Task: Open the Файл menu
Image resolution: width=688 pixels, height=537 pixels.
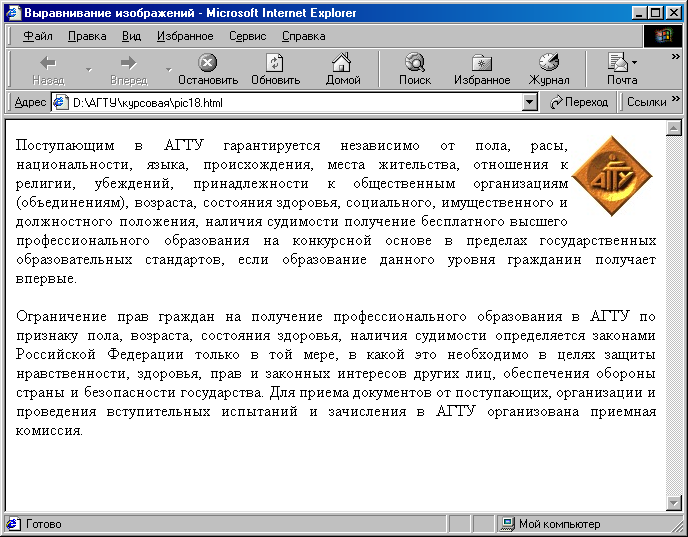Action: [37, 36]
